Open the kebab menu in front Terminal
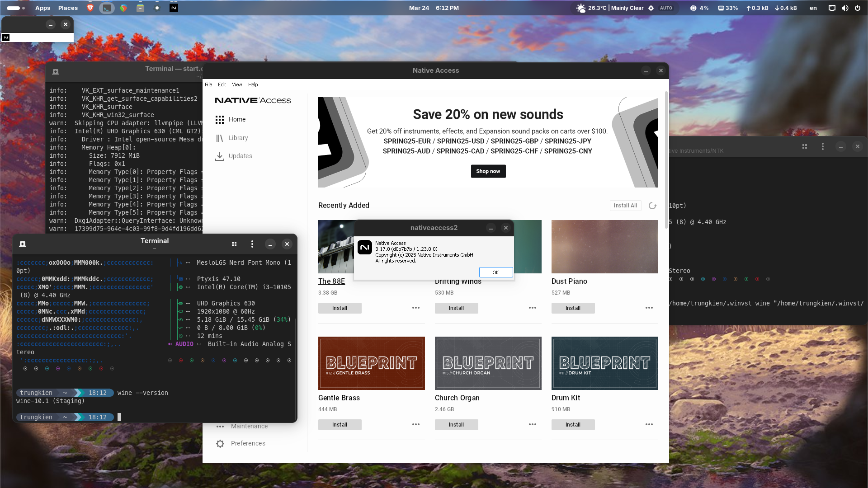The width and height of the screenshot is (868, 488). pyautogui.click(x=252, y=244)
